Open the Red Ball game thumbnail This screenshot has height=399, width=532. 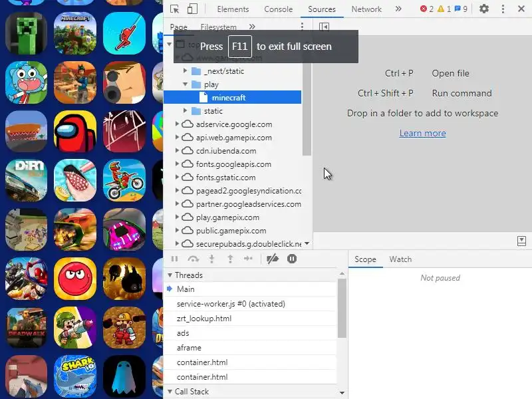[75, 279]
